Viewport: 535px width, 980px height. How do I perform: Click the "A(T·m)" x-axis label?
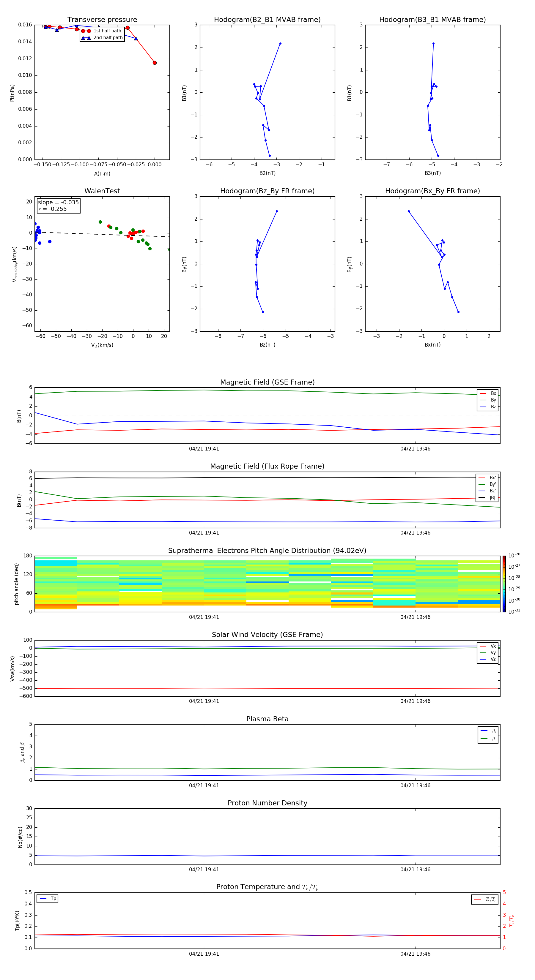pos(102,173)
